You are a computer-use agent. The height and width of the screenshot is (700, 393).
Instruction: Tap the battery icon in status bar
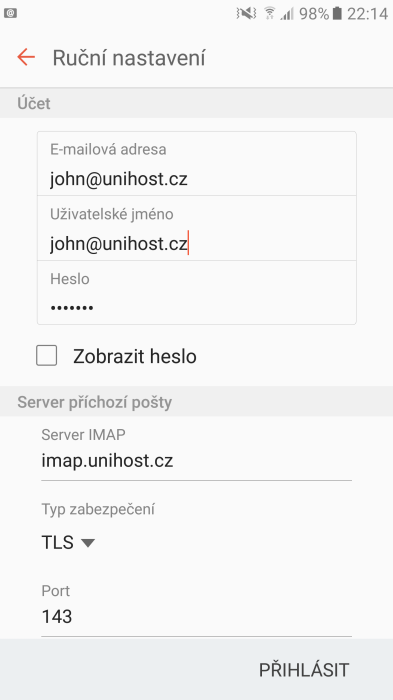(x=337, y=14)
